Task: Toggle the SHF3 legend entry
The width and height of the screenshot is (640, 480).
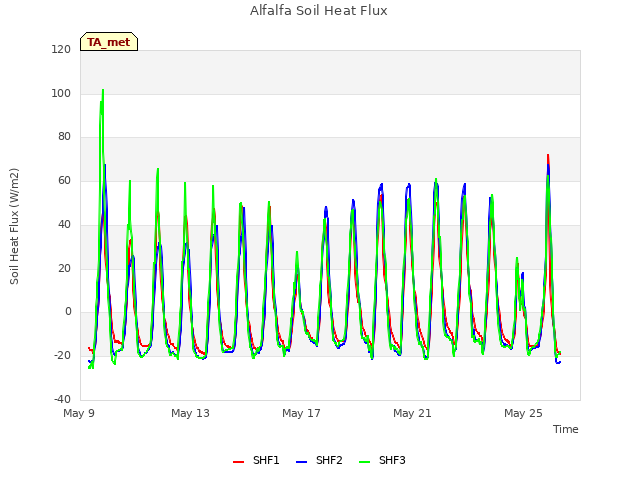Action: point(382,460)
